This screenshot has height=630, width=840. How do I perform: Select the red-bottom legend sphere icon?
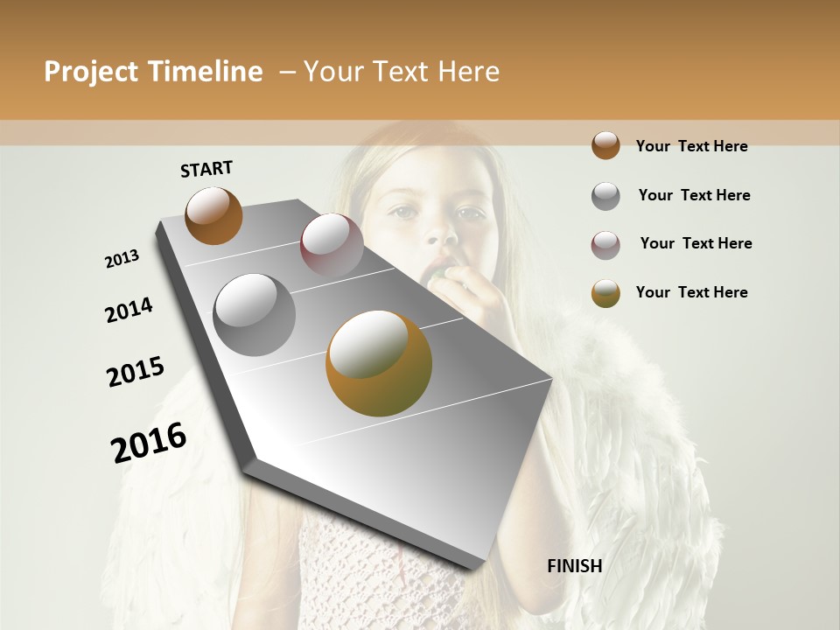[604, 243]
